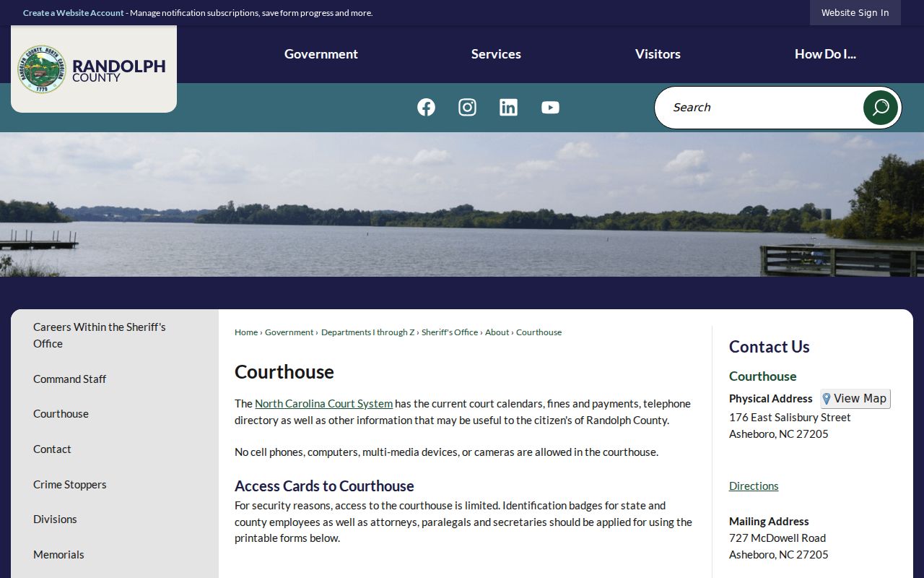Go to About breadcrumb

497,332
